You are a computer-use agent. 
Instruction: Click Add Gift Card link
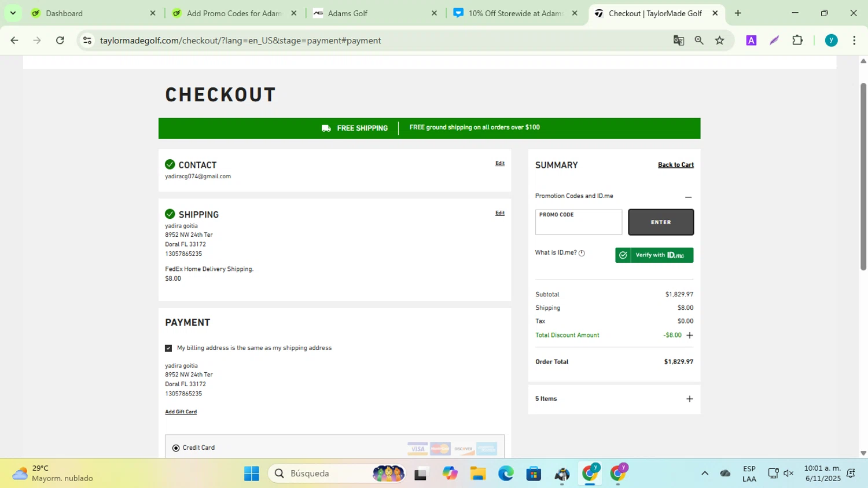[181, 412]
